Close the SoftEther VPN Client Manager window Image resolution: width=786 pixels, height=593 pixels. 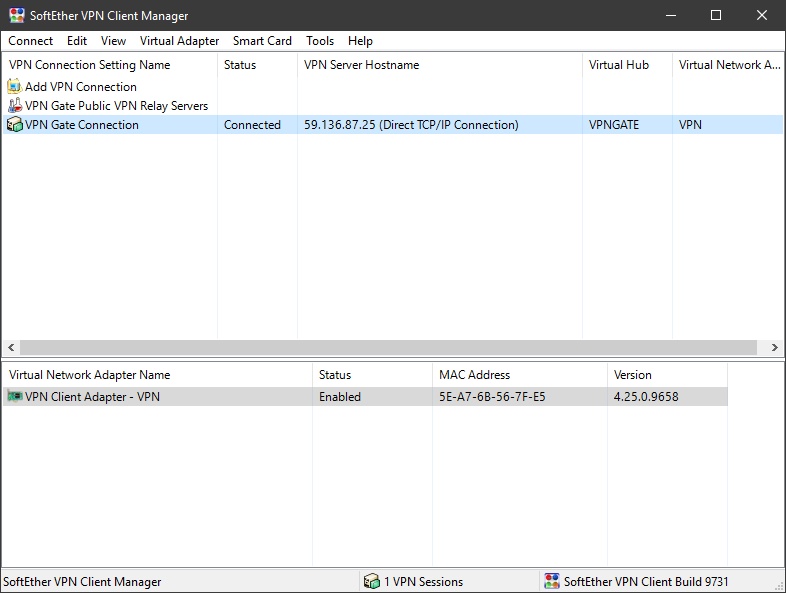point(761,15)
